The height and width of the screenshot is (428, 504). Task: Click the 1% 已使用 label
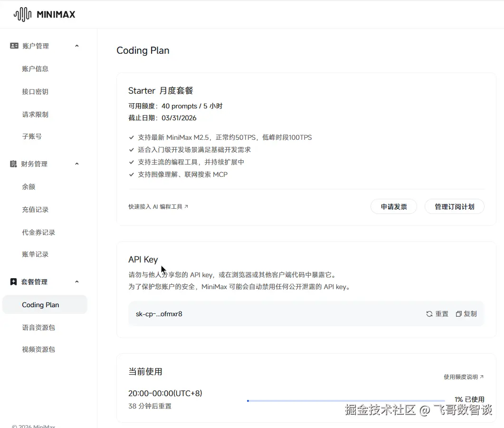pos(469,399)
